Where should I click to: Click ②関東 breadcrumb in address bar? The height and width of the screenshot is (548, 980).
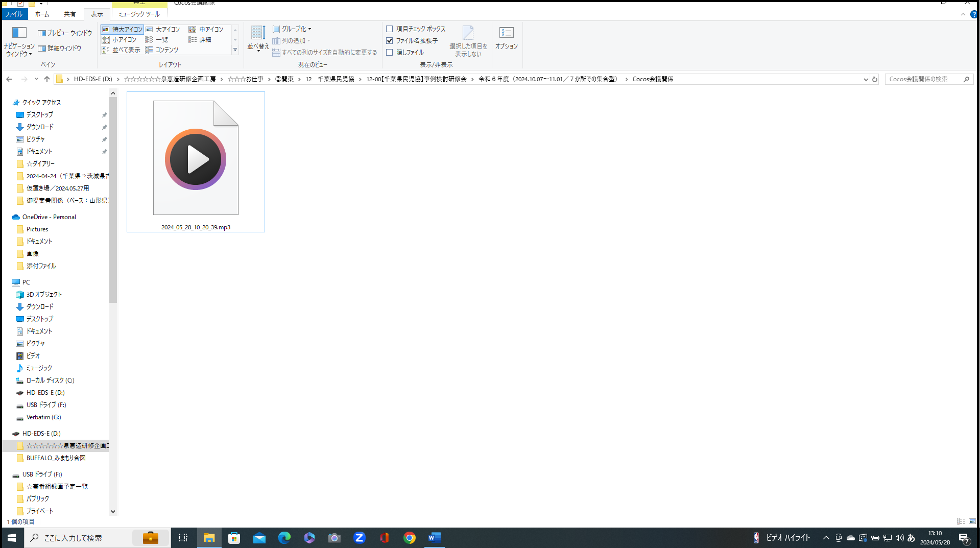[284, 79]
